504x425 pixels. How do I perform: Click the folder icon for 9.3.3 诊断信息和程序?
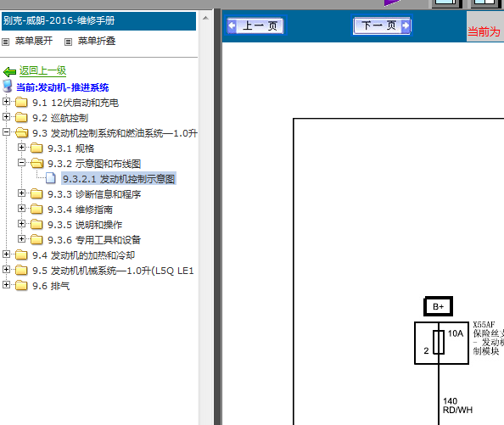(36, 193)
